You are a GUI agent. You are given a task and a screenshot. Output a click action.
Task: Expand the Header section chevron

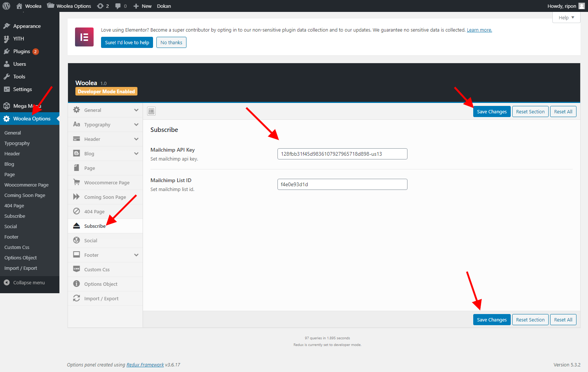[x=136, y=139]
